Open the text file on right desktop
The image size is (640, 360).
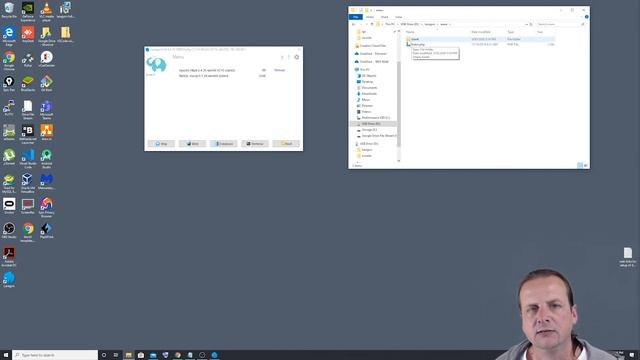pyautogui.click(x=628, y=257)
